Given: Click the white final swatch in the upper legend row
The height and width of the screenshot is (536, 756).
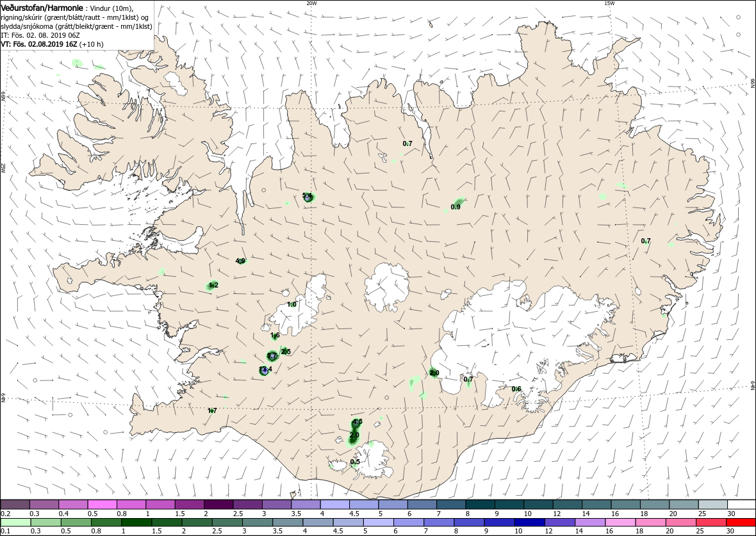Looking at the screenshot, I should [741, 505].
